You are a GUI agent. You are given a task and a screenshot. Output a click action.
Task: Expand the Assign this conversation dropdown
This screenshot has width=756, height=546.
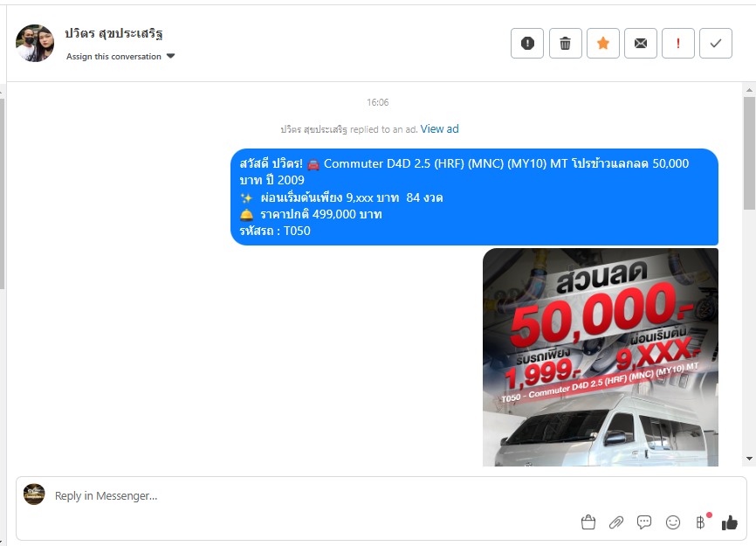(120, 57)
